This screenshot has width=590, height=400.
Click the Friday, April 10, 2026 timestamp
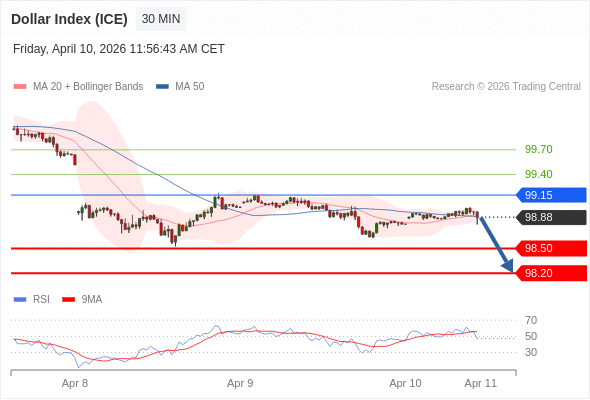click(x=119, y=49)
